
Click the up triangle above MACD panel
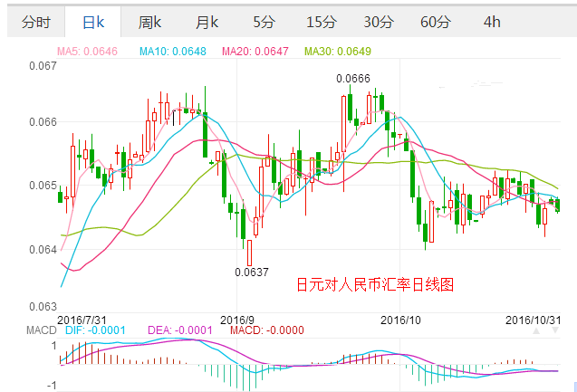(536, 331)
